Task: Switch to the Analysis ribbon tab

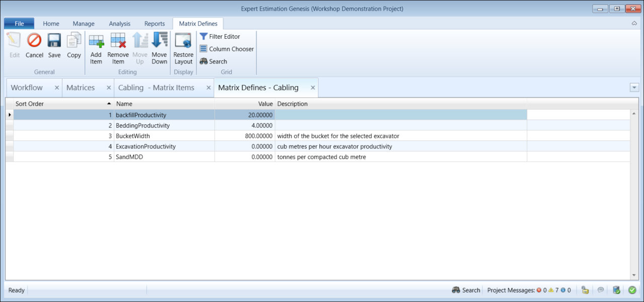Action: click(x=119, y=24)
